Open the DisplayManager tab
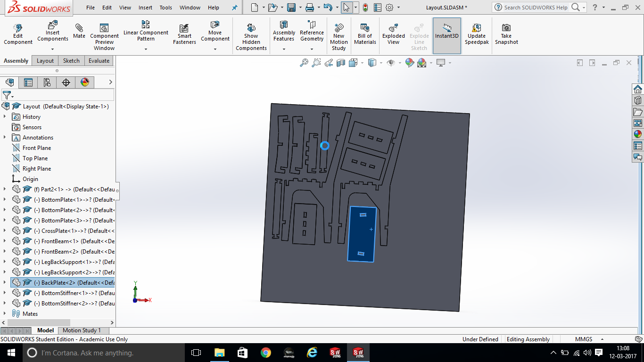Screen dimensions: 644x362 85,82
